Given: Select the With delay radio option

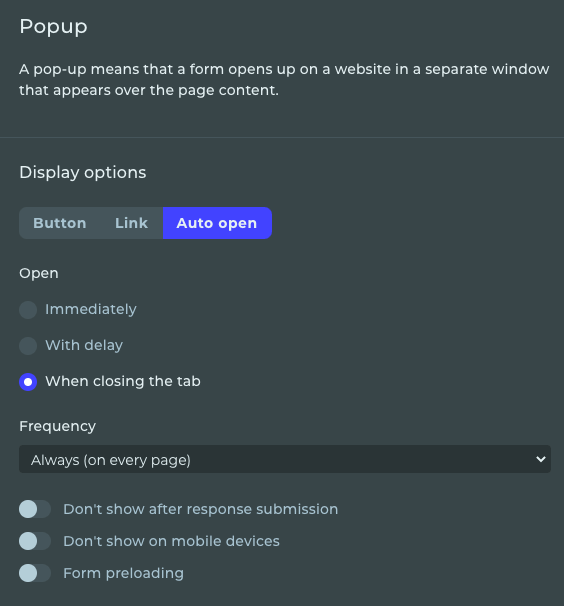Looking at the screenshot, I should [28, 346].
